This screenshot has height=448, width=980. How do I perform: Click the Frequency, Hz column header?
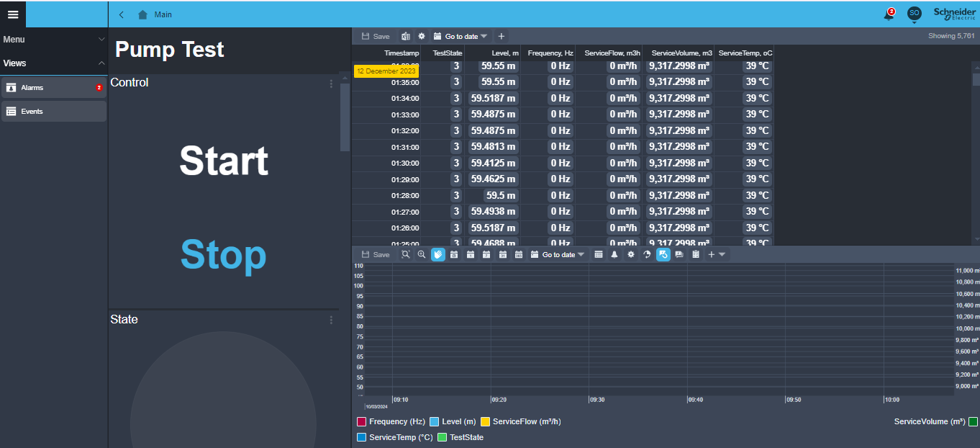click(549, 53)
